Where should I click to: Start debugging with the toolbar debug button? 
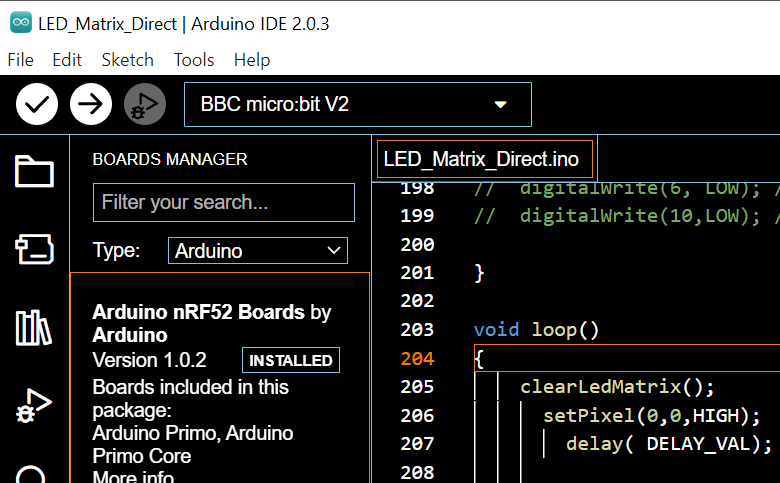tap(145, 104)
